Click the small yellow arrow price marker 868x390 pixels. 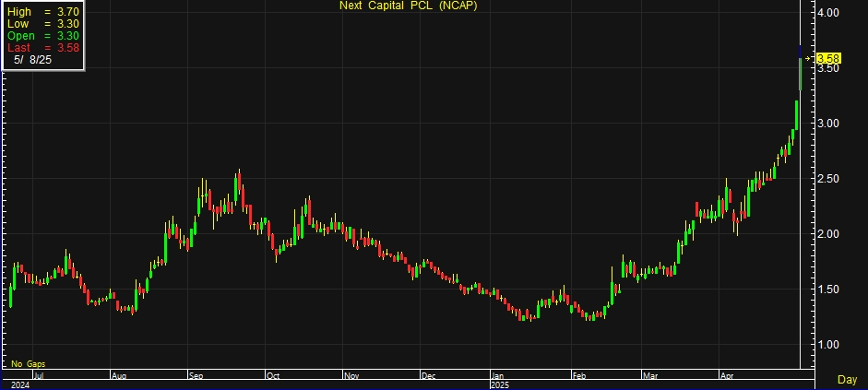[809, 59]
